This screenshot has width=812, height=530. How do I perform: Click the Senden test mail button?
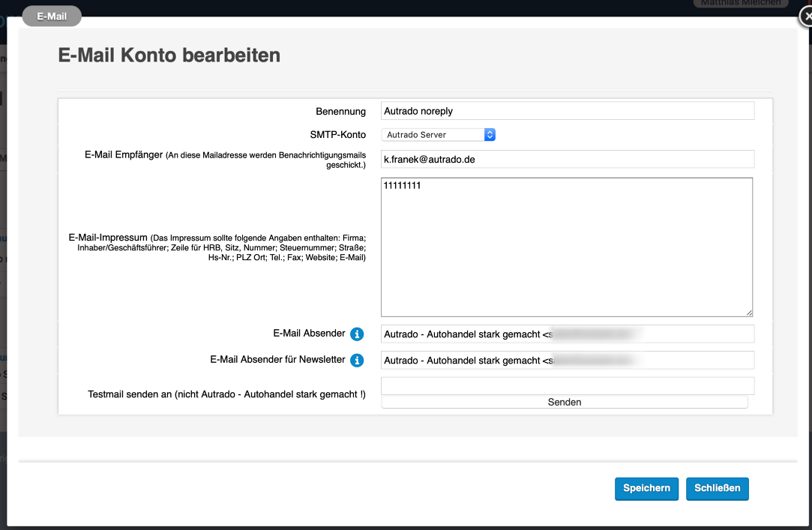pyautogui.click(x=564, y=403)
